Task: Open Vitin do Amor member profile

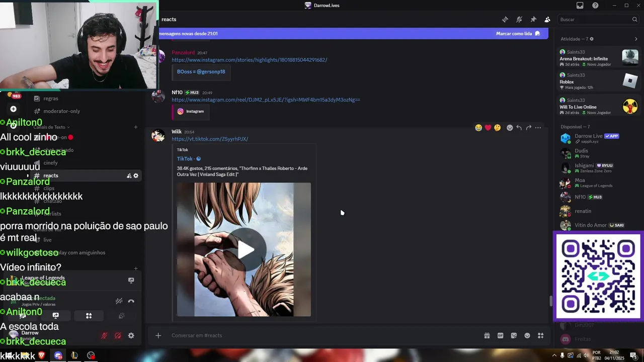Action: tap(597, 225)
